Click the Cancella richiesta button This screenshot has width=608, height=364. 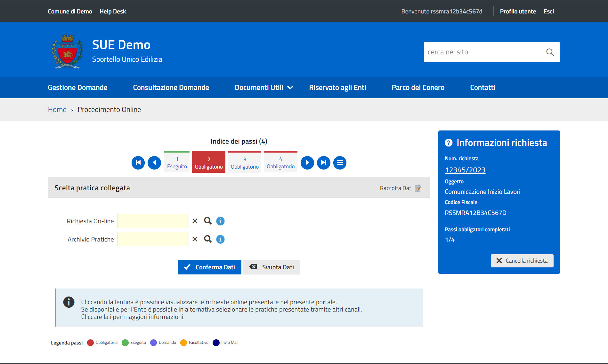pos(522,261)
